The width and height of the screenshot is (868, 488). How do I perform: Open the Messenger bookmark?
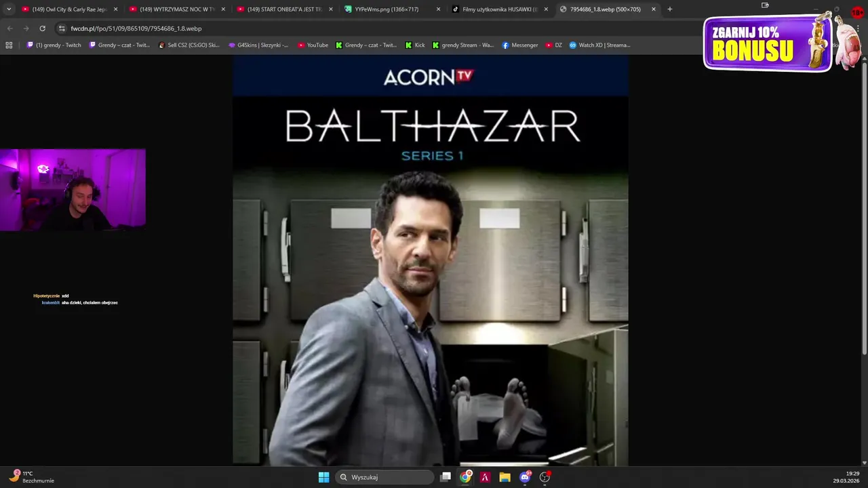(520, 45)
